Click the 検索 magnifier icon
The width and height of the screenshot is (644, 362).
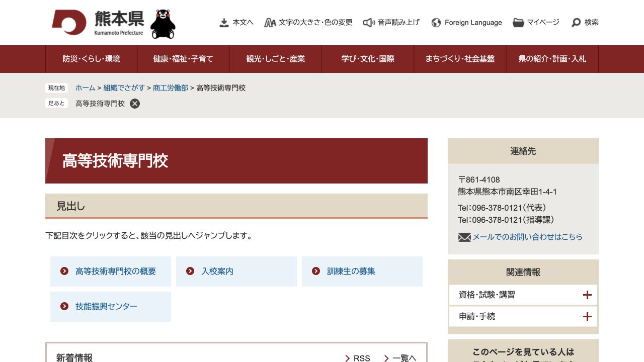(576, 23)
